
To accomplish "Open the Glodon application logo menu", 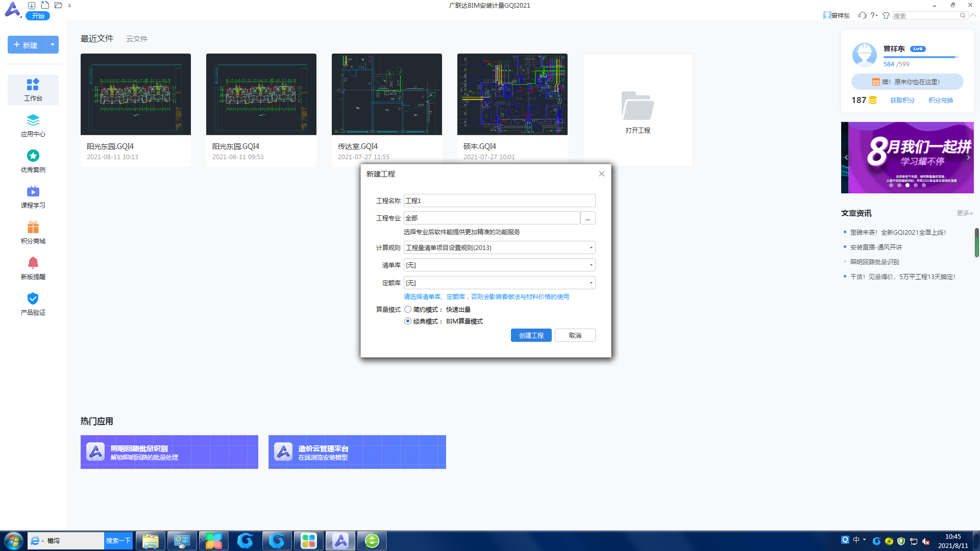I will [x=12, y=9].
